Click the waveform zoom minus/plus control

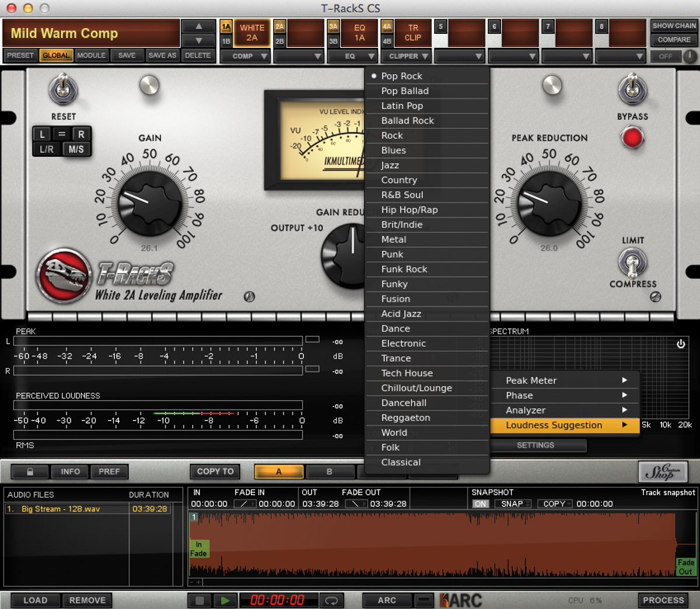tap(196, 582)
